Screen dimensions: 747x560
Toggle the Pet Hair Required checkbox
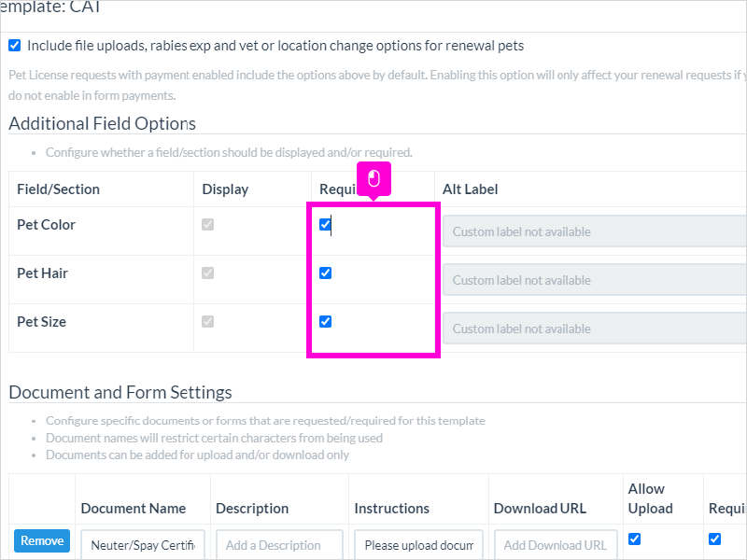click(x=325, y=273)
